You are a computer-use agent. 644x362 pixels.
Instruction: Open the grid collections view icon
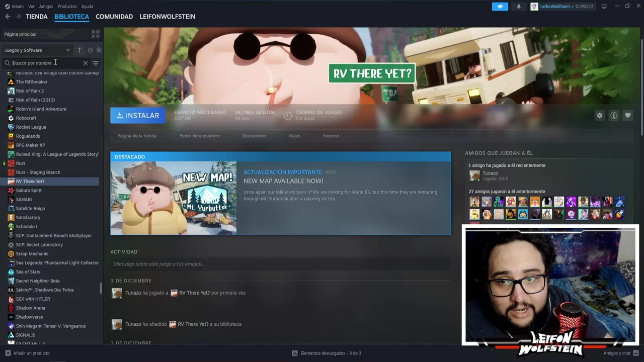click(95, 34)
